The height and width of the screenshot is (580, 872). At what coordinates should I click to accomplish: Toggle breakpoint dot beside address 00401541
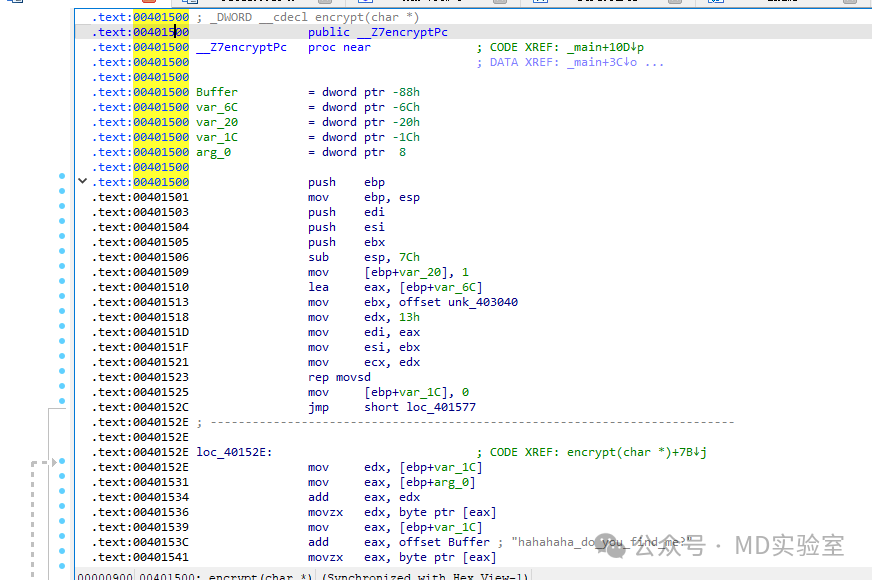pyautogui.click(x=62, y=551)
